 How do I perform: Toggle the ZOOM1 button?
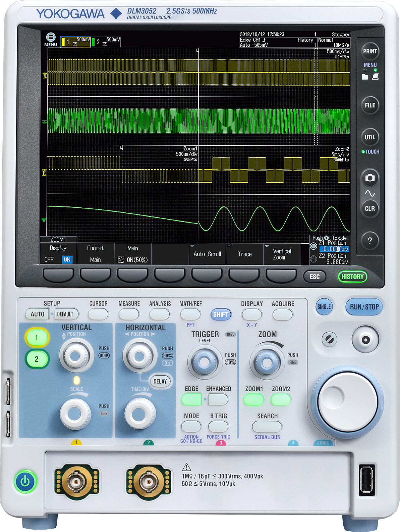(254, 399)
